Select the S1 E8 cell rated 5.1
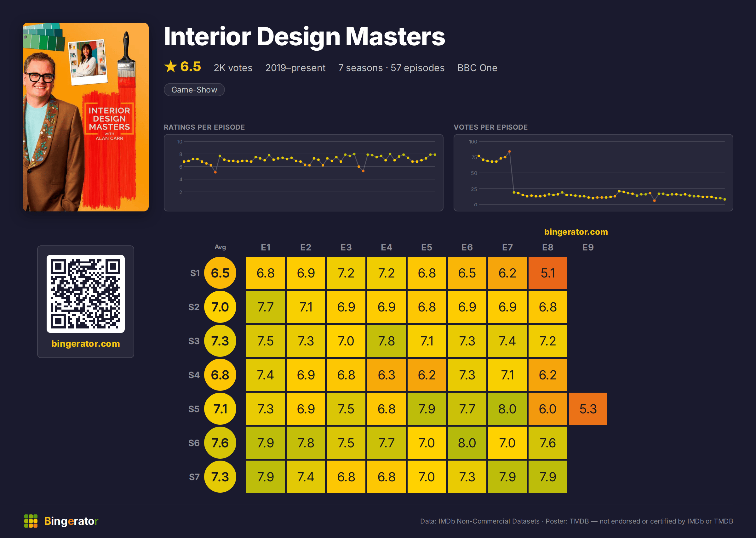 click(x=547, y=273)
